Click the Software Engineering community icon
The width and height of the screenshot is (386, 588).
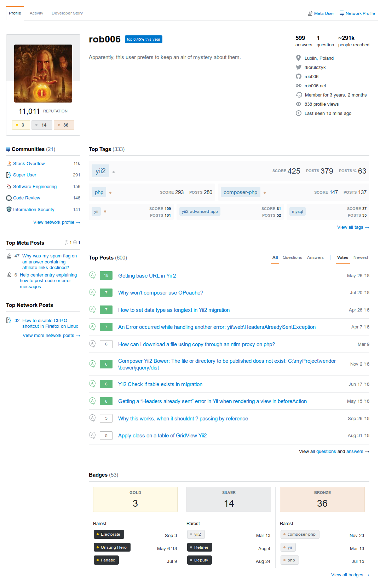pyautogui.click(x=9, y=186)
